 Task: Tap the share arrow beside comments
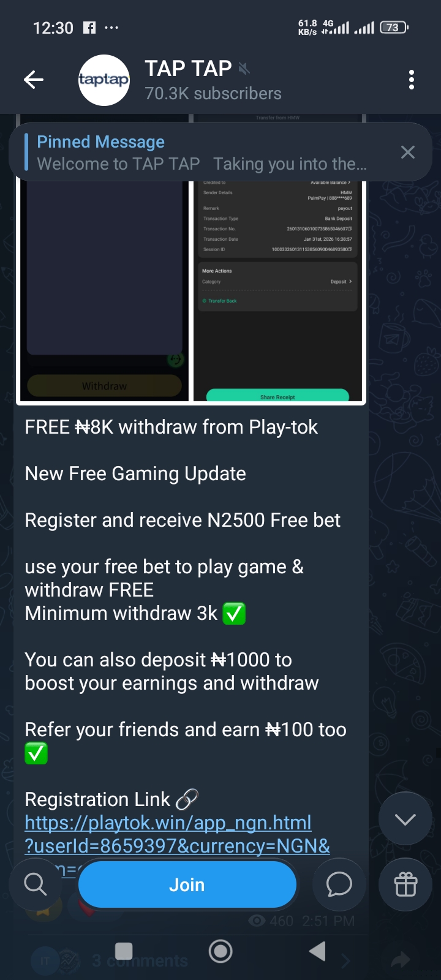(x=401, y=960)
